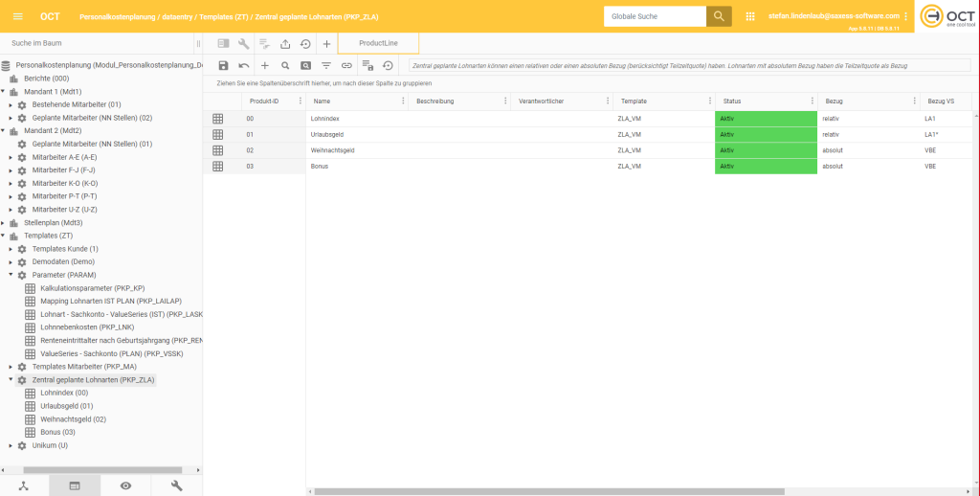Open table icon of the Bonus row
Image resolution: width=980 pixels, height=496 pixels.
[217, 167]
